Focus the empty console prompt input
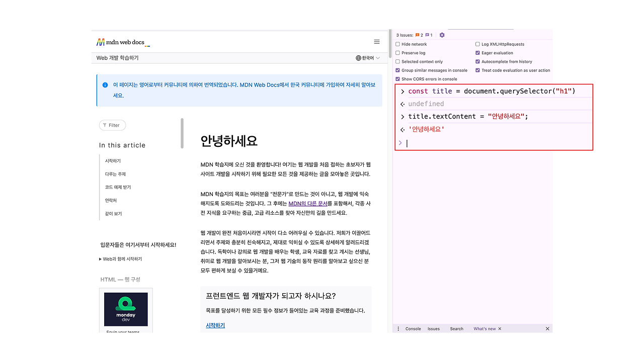The image size is (644, 362). (498, 143)
